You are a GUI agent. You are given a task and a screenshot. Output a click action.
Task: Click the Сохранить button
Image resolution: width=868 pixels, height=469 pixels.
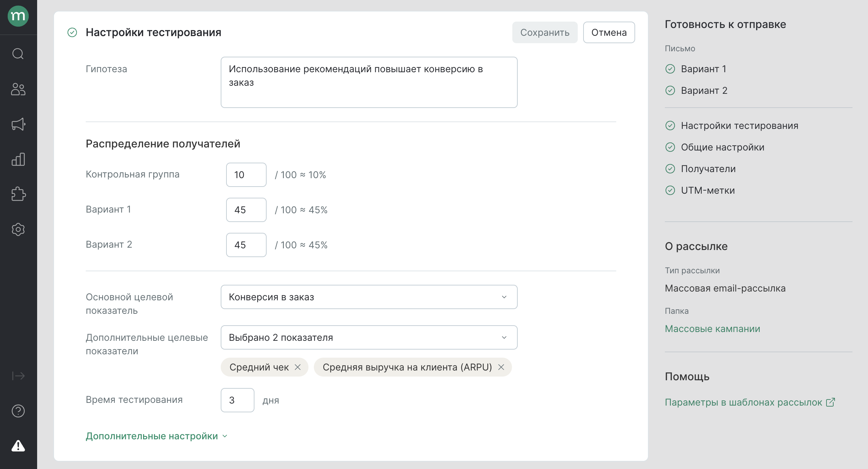(x=545, y=32)
